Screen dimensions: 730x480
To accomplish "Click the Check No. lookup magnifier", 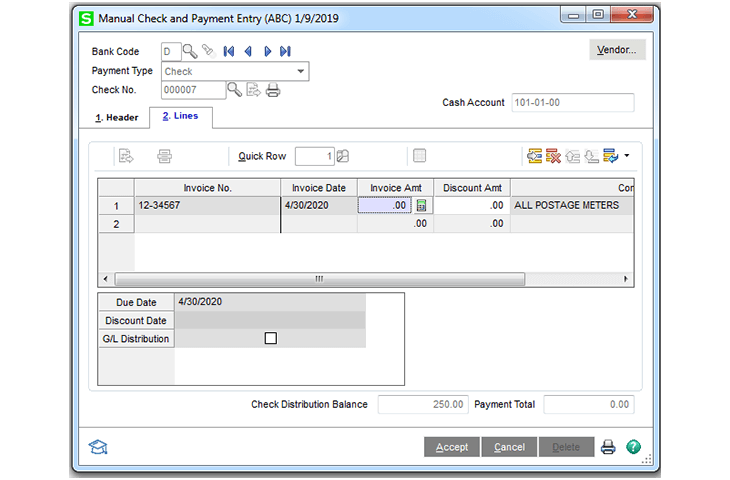I will pyautogui.click(x=234, y=90).
